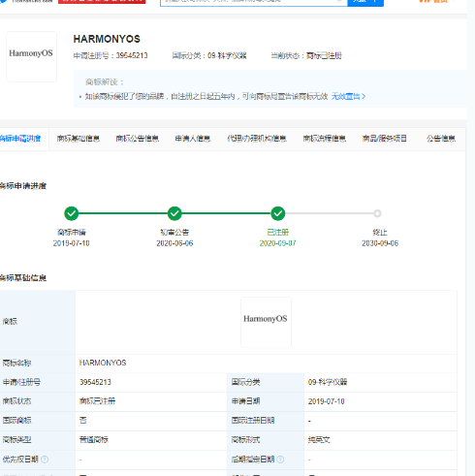
Task: Click help icon beside 优先权日期
Action: tap(45, 460)
